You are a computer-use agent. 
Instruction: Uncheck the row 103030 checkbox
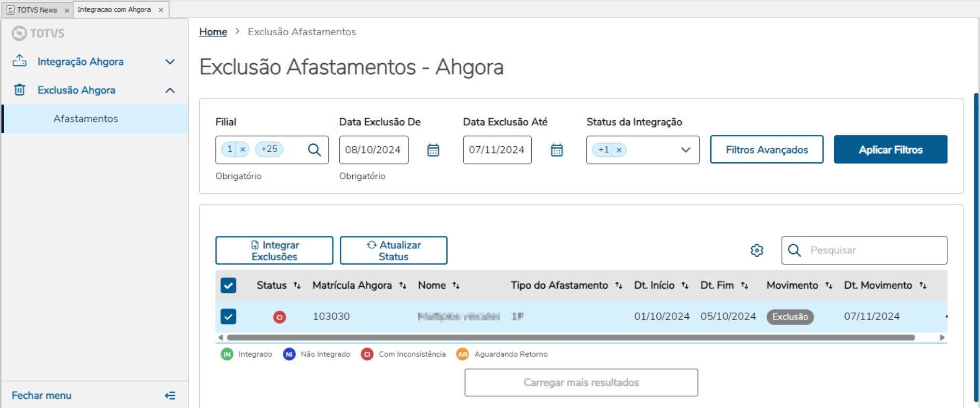click(228, 316)
